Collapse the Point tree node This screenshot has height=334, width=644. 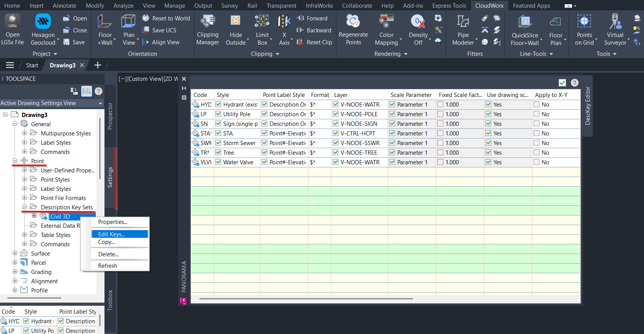tap(15, 161)
